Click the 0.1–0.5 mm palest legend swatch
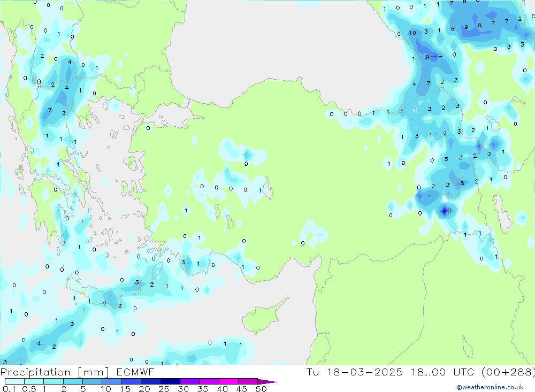The width and height of the screenshot is (535, 392). pyautogui.click(x=14, y=381)
